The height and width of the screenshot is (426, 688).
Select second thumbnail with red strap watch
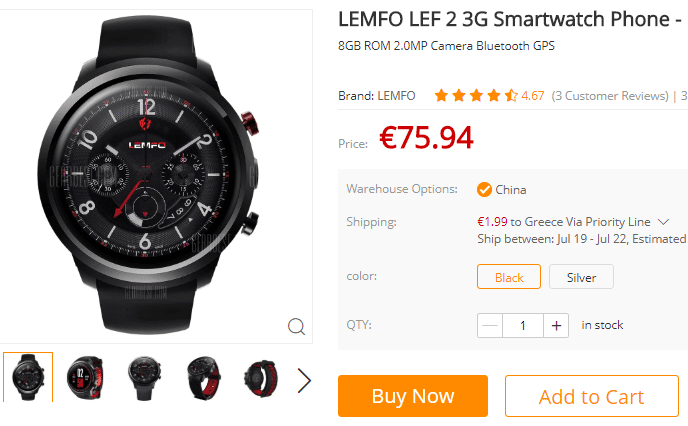tap(86, 377)
